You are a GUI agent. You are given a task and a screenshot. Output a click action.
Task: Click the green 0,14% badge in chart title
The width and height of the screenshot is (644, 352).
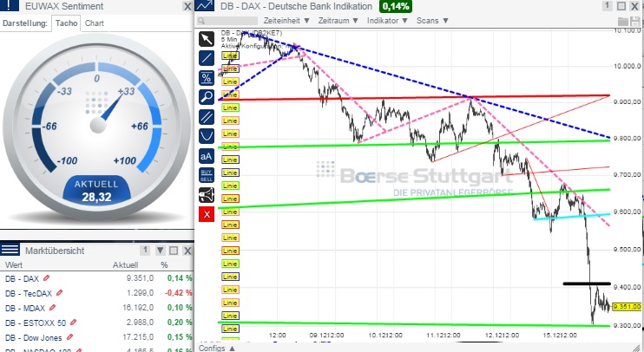click(x=396, y=6)
